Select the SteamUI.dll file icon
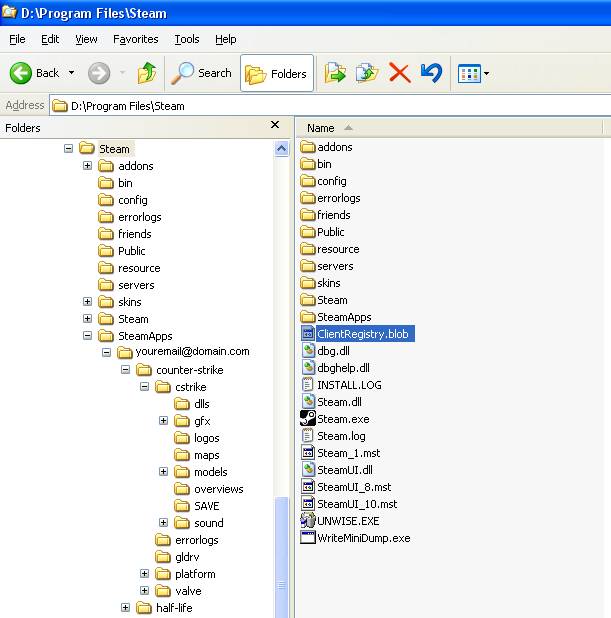611x618 pixels. click(x=308, y=470)
